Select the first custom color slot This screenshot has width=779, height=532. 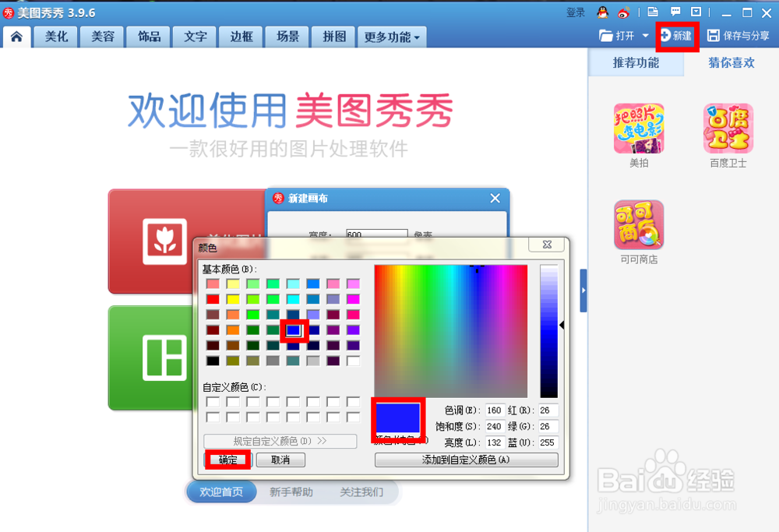tap(213, 401)
